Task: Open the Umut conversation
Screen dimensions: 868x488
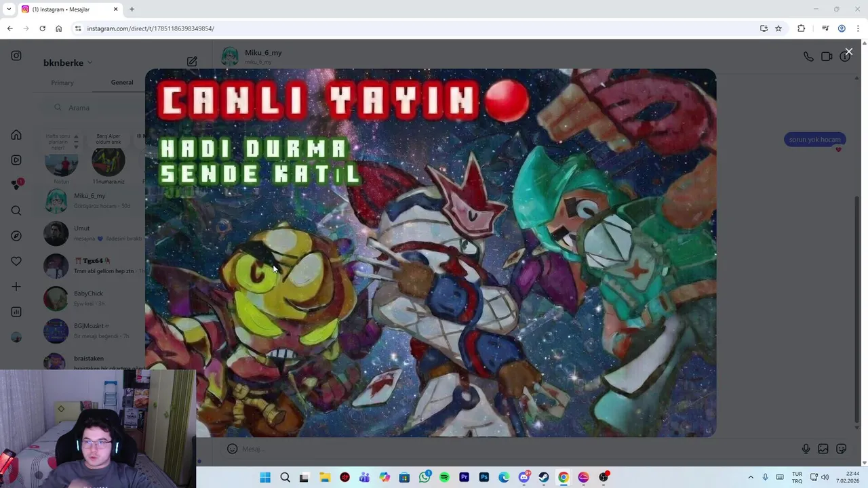Action: tap(94, 233)
